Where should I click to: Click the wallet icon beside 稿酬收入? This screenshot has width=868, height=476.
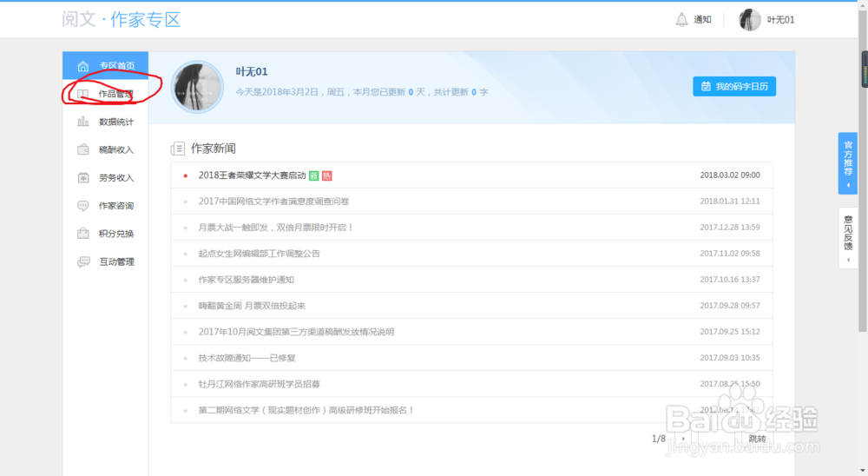[x=83, y=149]
